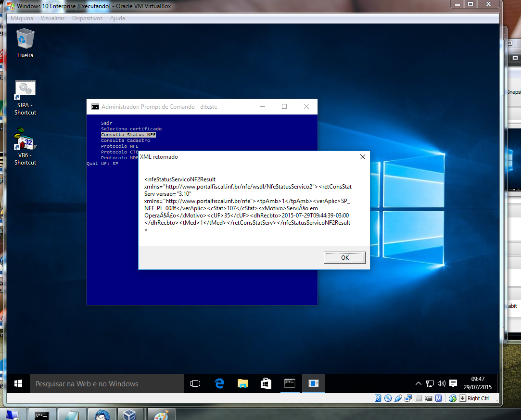The height and width of the screenshot is (420, 521).
Task: Launch the Microsoft Edge taskbar icon
Action: (219, 383)
